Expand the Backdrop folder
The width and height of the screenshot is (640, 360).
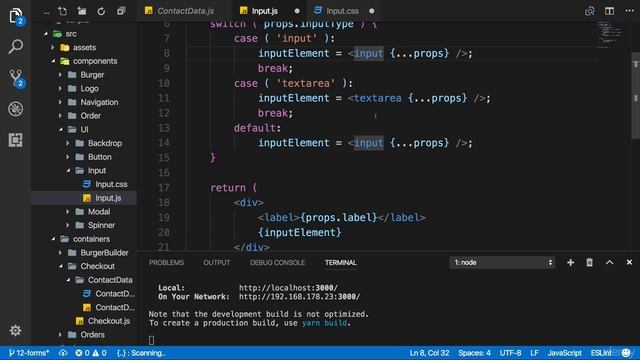click(x=105, y=143)
